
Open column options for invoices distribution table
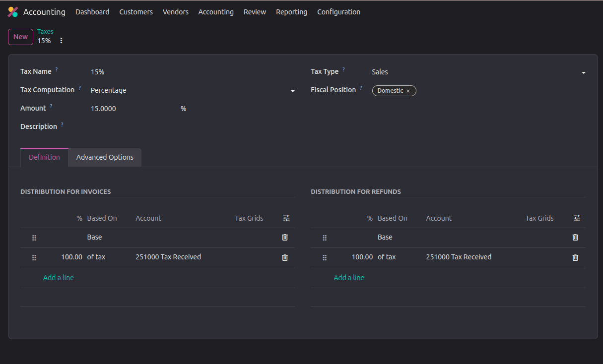pyautogui.click(x=286, y=218)
